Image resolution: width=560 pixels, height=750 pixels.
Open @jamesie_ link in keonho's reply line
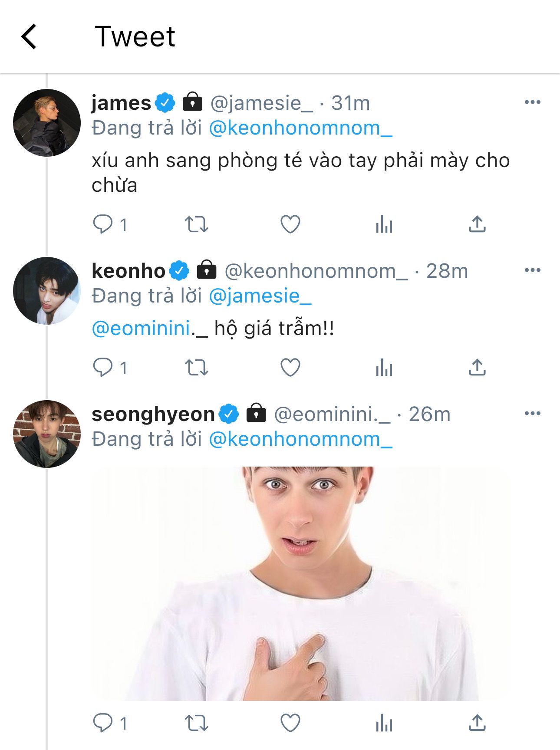[x=260, y=296]
